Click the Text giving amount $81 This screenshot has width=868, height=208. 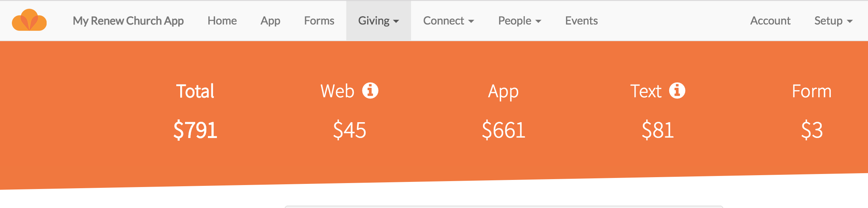tap(658, 130)
